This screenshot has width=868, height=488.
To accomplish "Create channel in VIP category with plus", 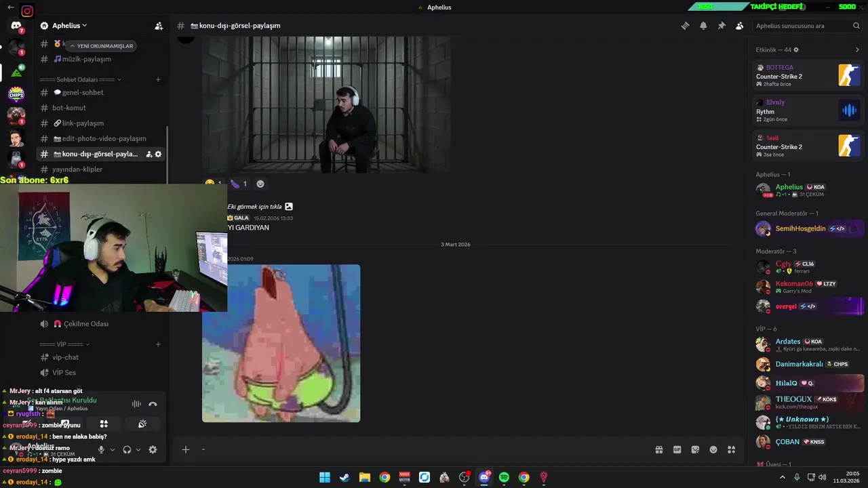I will coord(158,344).
